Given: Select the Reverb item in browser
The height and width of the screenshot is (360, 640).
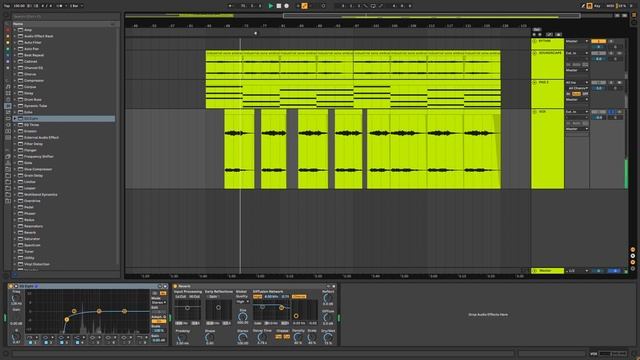Looking at the screenshot, I should 30,233.
